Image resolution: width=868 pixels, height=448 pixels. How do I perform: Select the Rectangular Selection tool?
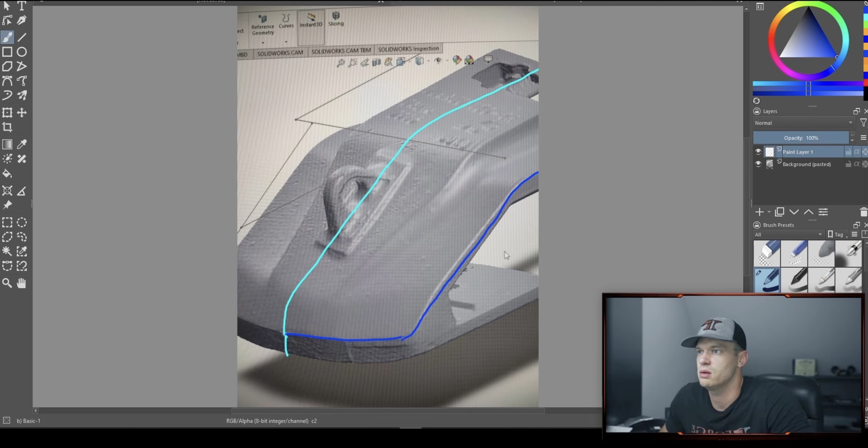[7, 222]
